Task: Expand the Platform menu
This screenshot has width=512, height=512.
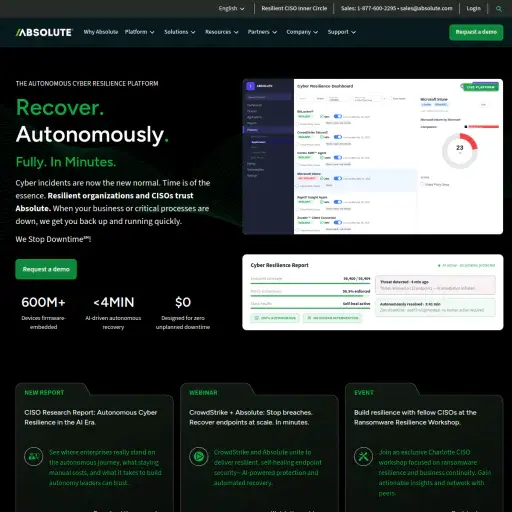Action: tap(139, 32)
